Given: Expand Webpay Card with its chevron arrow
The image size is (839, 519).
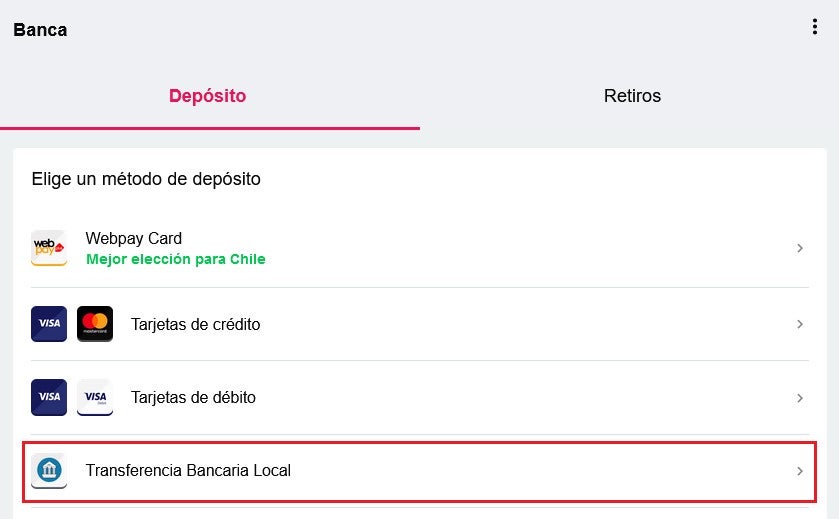Looking at the screenshot, I should 800,248.
